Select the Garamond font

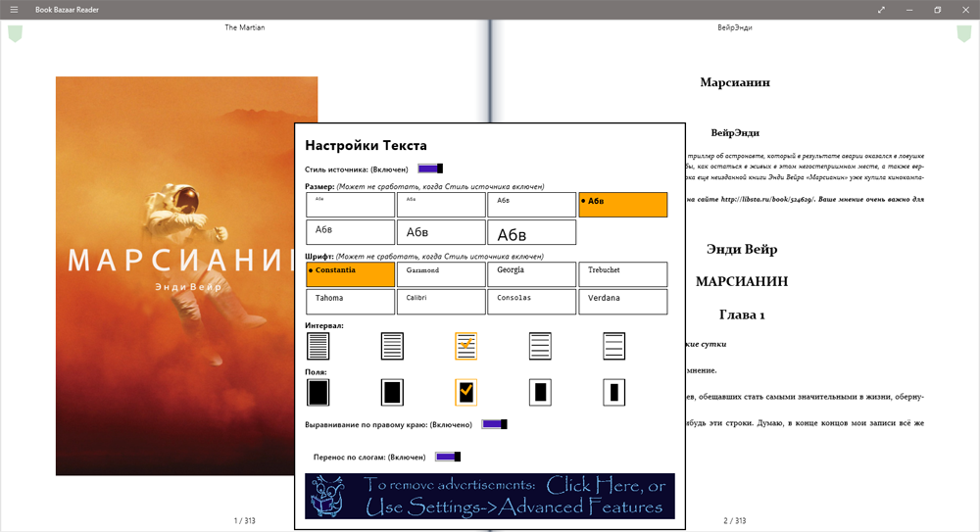(441, 274)
